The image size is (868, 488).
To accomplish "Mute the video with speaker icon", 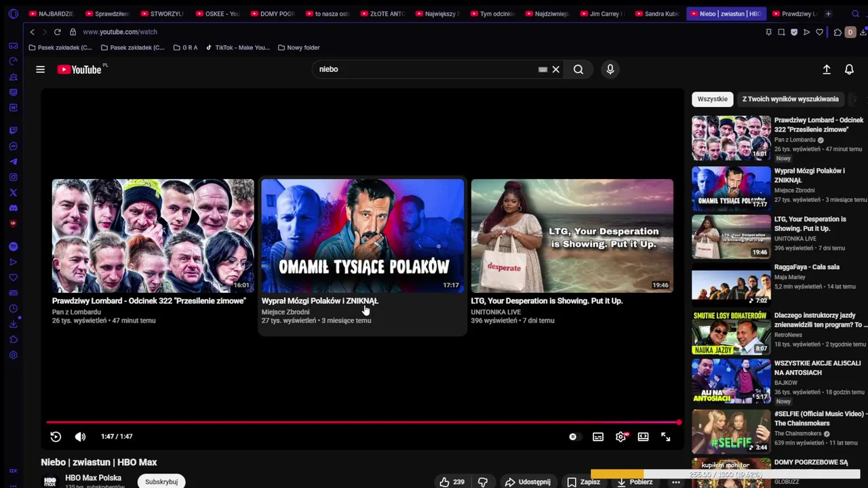I will [80, 437].
